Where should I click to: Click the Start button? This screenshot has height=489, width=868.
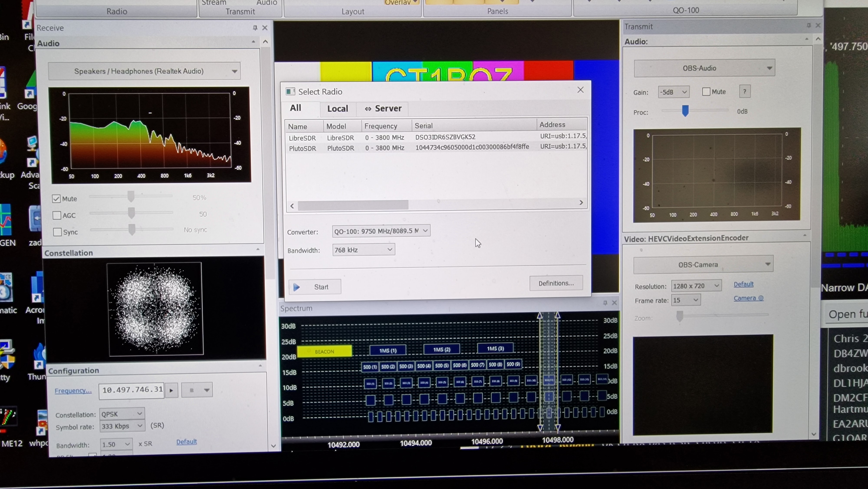(x=315, y=287)
